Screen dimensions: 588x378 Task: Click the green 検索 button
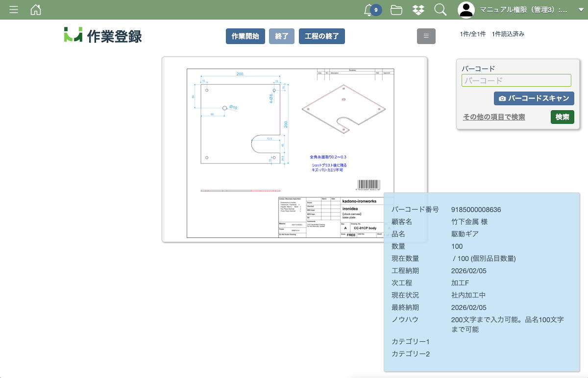[562, 117]
